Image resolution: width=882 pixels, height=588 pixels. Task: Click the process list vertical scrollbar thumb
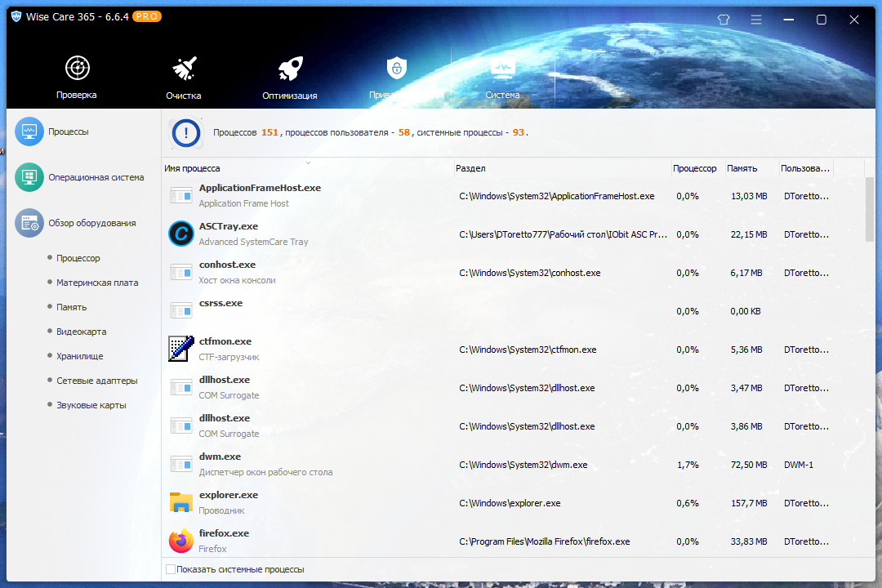tap(870, 209)
